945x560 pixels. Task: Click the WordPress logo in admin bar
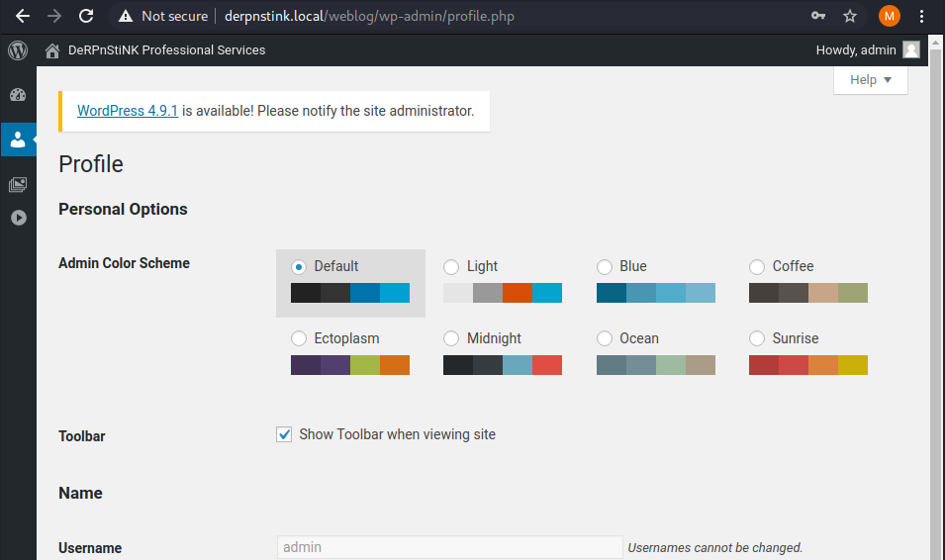pyautogui.click(x=17, y=50)
